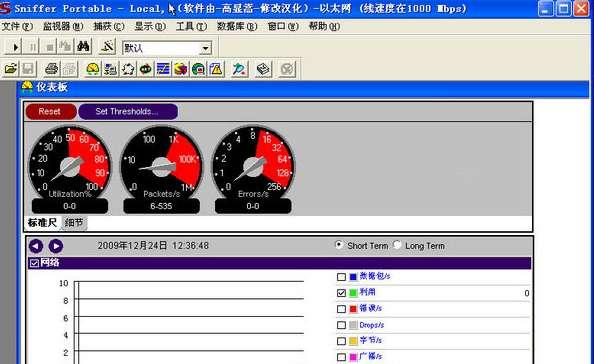Enable the Drops/s checkbox

click(x=341, y=325)
